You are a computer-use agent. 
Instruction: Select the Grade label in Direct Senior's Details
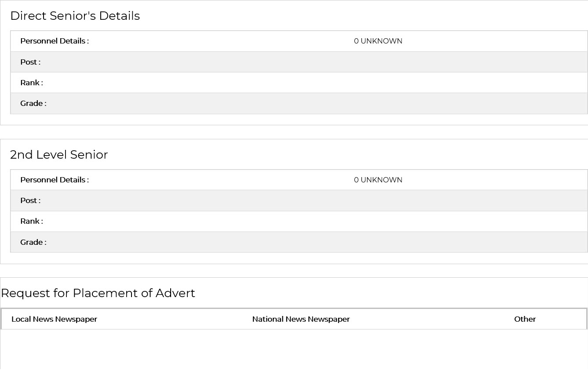33,103
